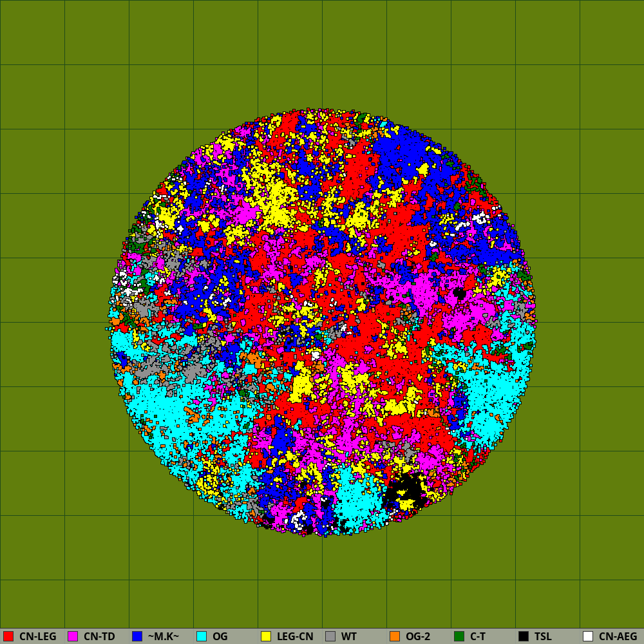The height and width of the screenshot is (644, 644).
Task: Select the OG-2 legend label
Action: pos(418,637)
